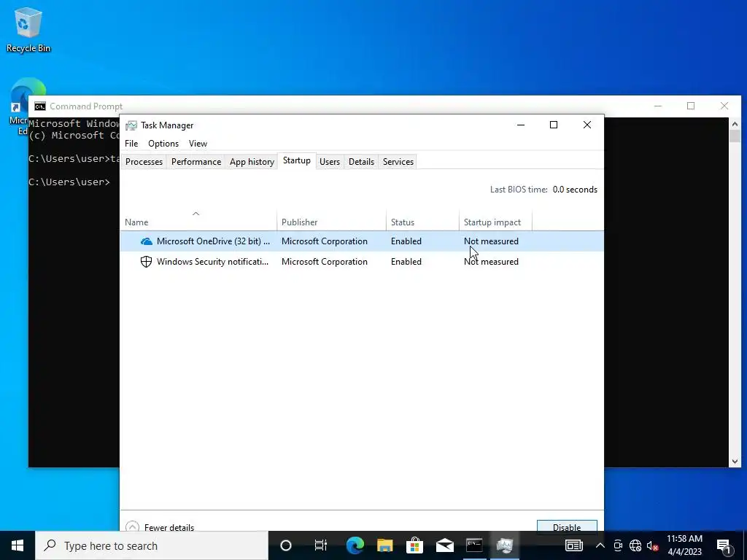
Task: Click the Task Manager title bar icon
Action: click(131, 125)
